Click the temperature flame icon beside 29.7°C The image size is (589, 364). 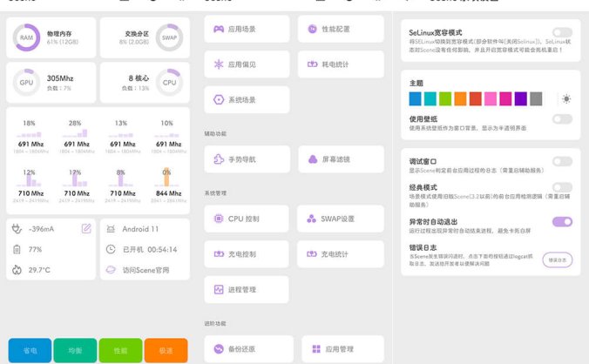point(17,269)
